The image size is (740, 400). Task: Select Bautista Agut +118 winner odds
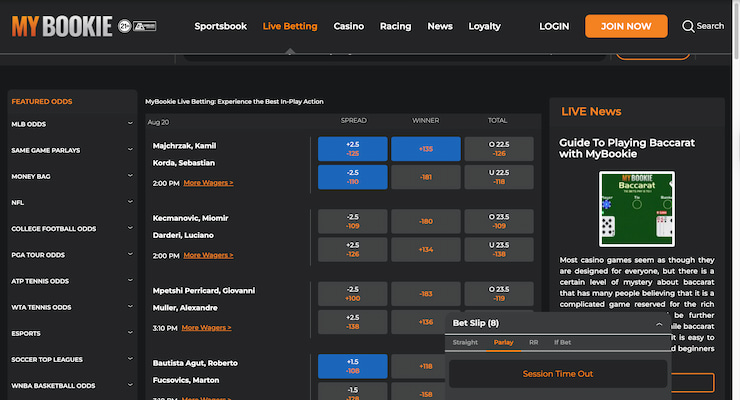tap(418, 366)
